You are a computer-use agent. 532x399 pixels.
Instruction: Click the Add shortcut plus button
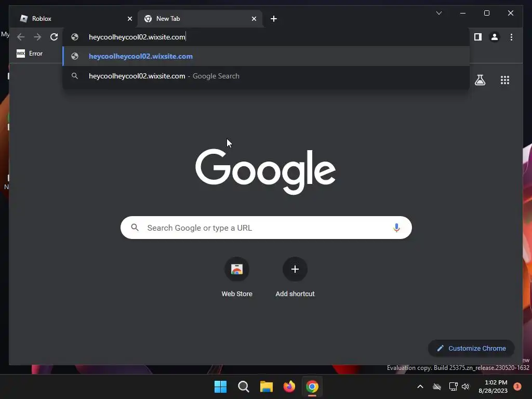tap(295, 269)
